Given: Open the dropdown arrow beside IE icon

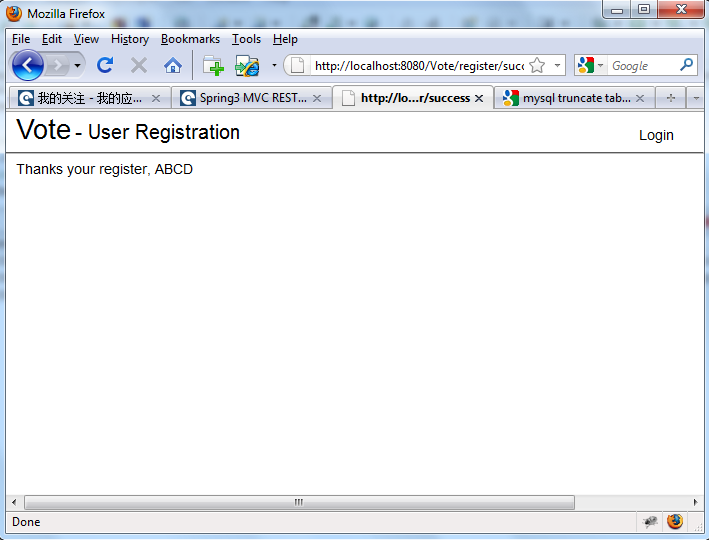Looking at the screenshot, I should 274,66.
